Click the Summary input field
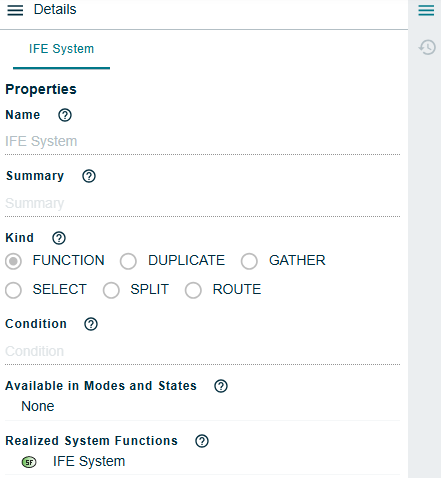This screenshot has height=478, width=441. tap(202, 203)
